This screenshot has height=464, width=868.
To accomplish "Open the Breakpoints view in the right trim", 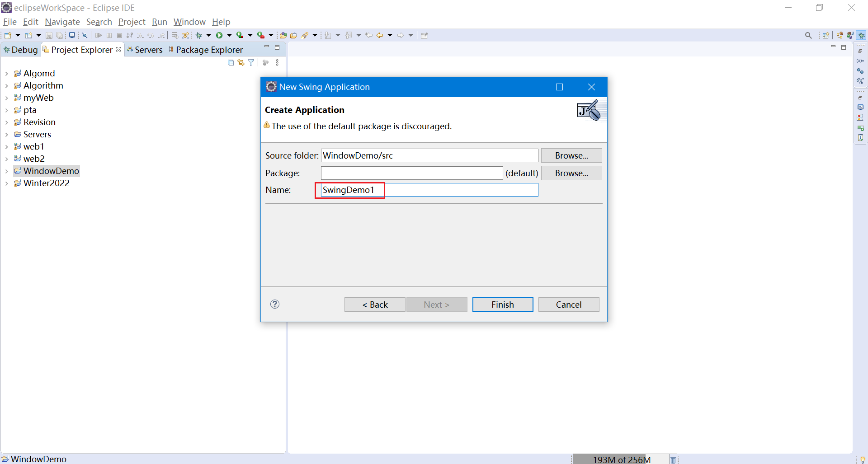I will click(860, 71).
